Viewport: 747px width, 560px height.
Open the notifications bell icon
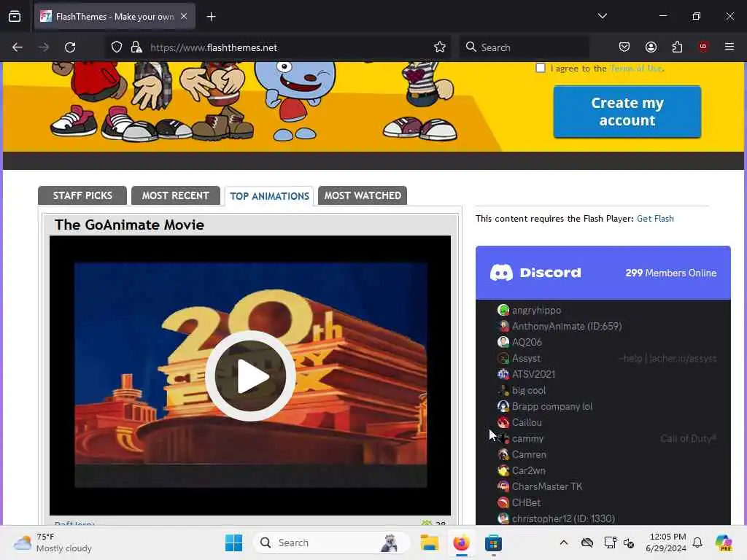pos(697,542)
